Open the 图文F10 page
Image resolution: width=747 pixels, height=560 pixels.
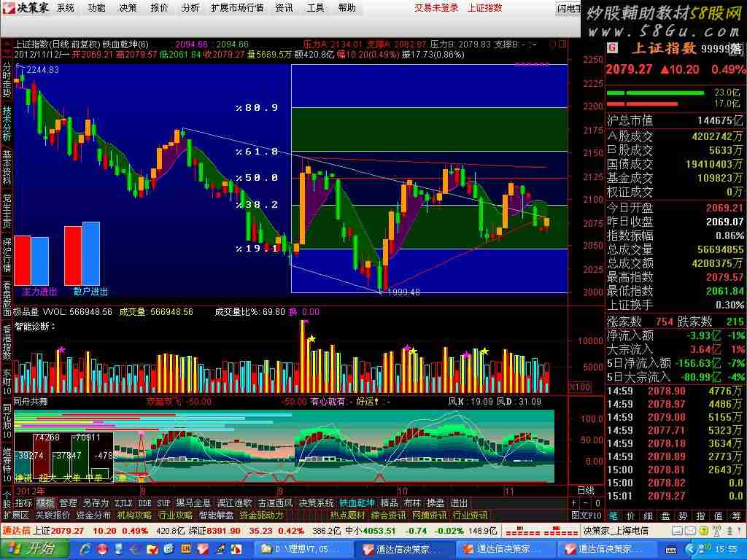click(587, 516)
